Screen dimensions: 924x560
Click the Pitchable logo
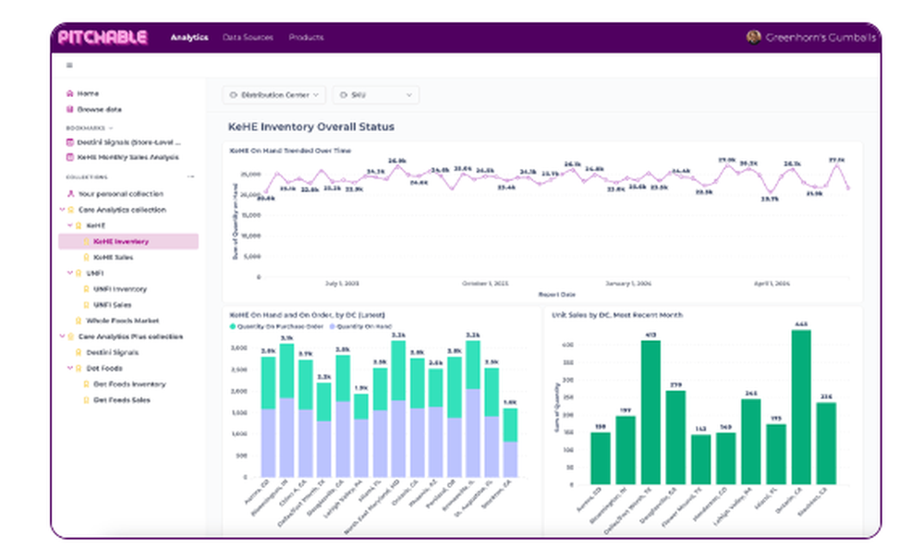pos(103,37)
